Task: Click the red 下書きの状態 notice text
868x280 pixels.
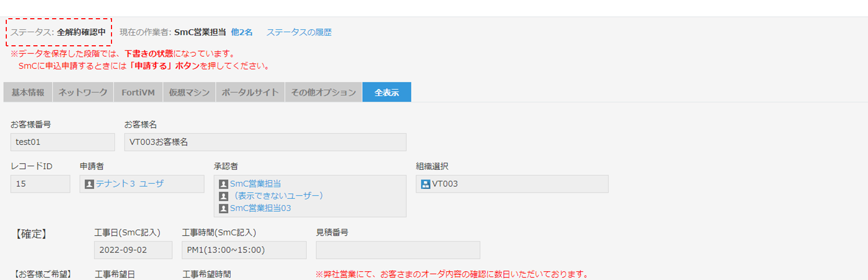Action: [x=148, y=54]
